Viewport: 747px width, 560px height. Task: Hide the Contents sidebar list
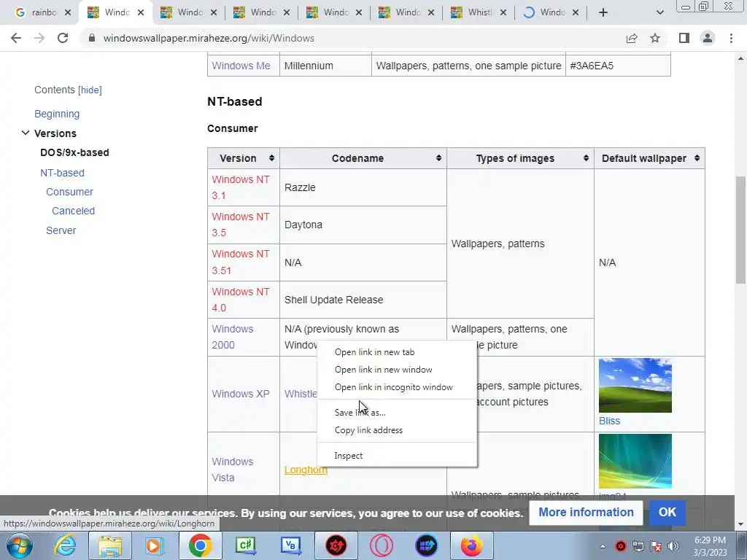point(90,90)
